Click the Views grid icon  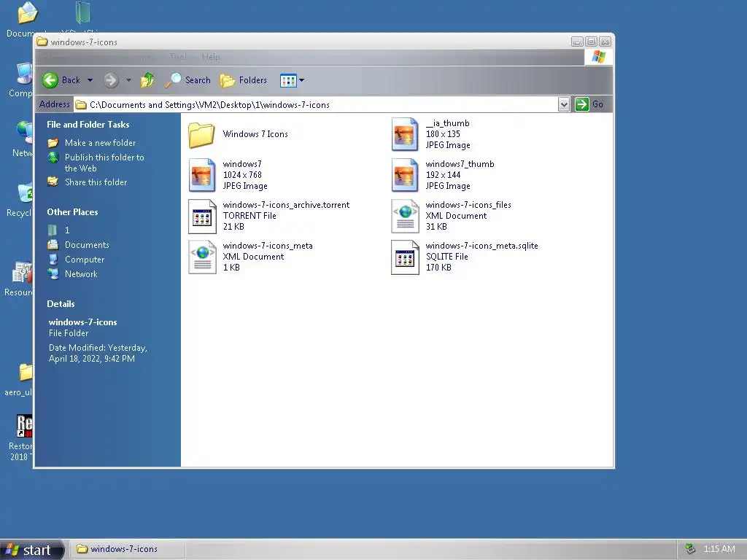(x=288, y=80)
